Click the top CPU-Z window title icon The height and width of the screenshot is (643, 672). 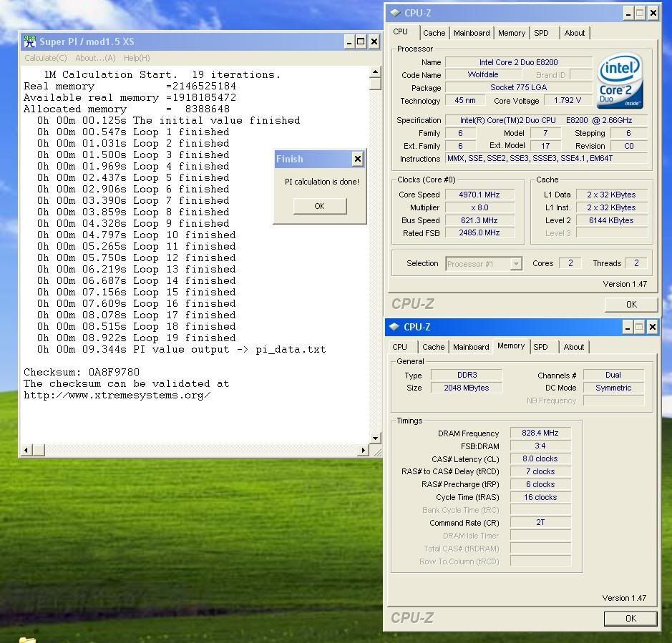[395, 13]
